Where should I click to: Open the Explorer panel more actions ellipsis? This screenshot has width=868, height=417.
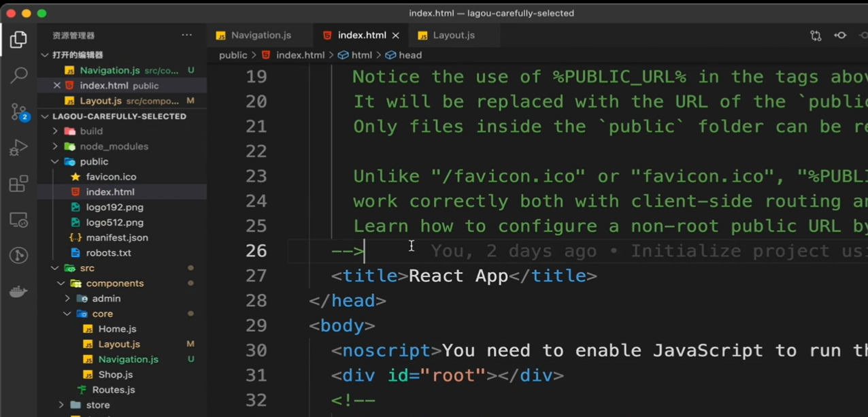coord(187,35)
